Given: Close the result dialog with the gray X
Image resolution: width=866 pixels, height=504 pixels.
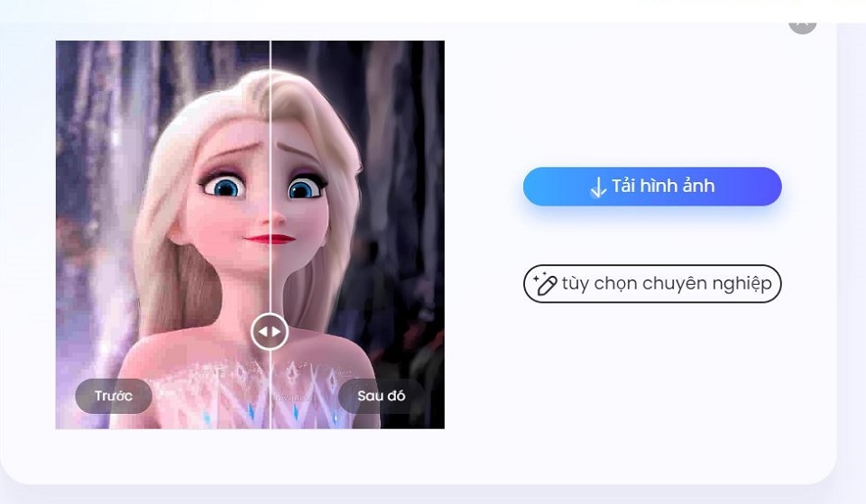Looking at the screenshot, I should 803,25.
